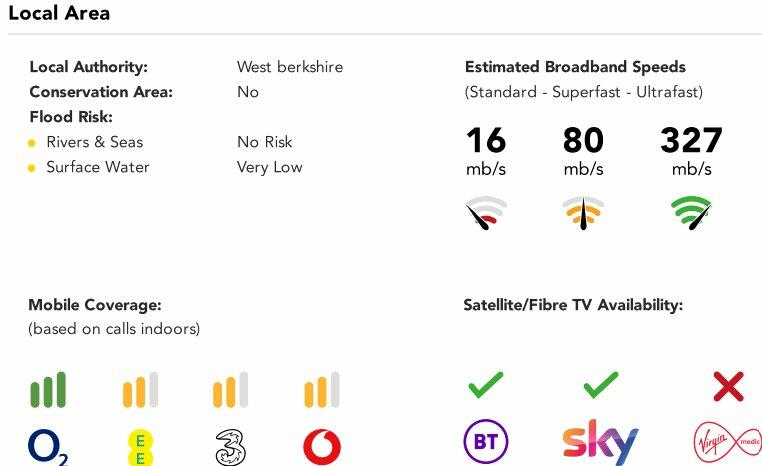
Task: Click the Virgin Media logo
Action: pyautogui.click(x=727, y=442)
